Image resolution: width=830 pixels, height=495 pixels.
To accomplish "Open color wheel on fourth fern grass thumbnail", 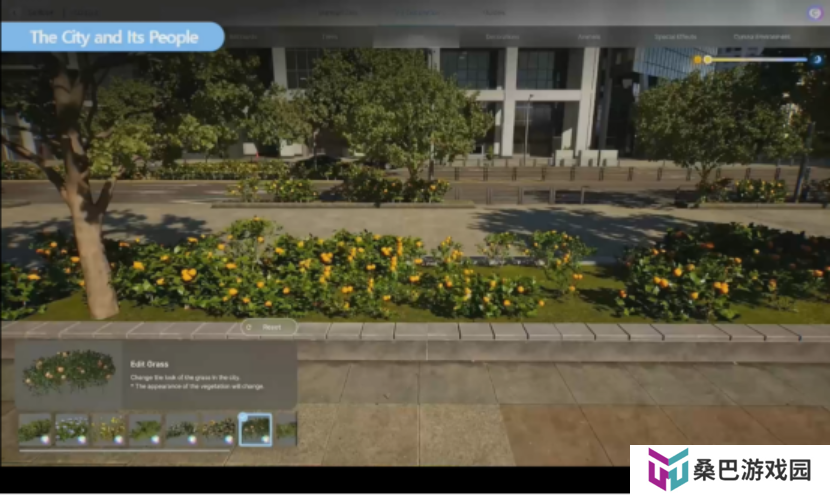I will [155, 439].
